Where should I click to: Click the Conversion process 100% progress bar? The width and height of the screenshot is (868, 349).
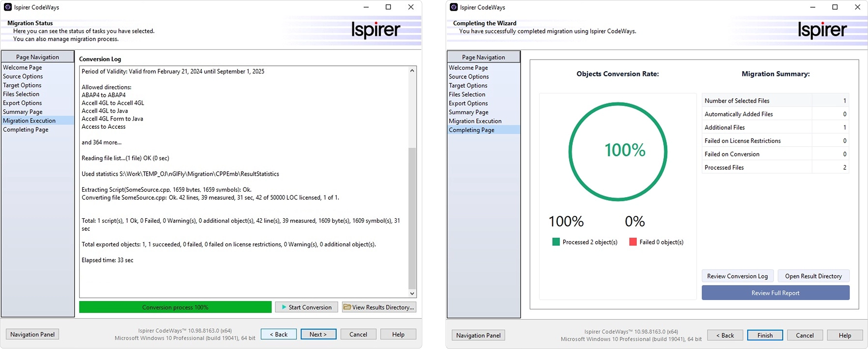pyautogui.click(x=175, y=307)
